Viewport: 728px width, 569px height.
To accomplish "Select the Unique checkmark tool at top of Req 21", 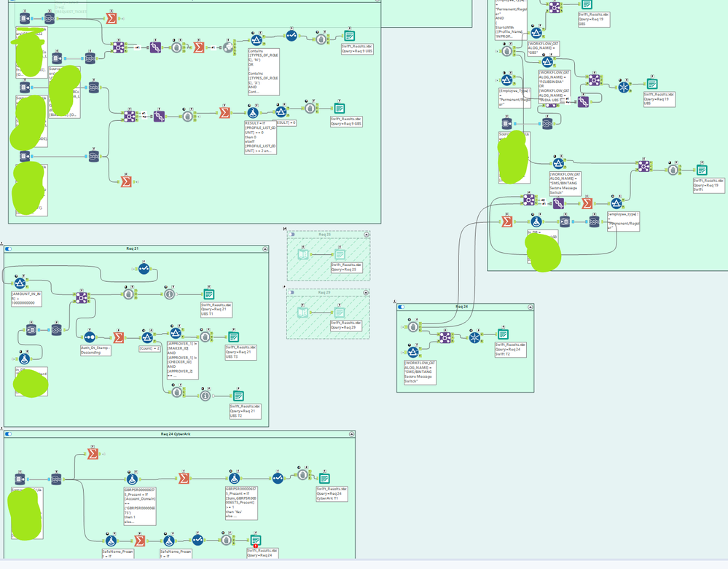I will pos(143,268).
